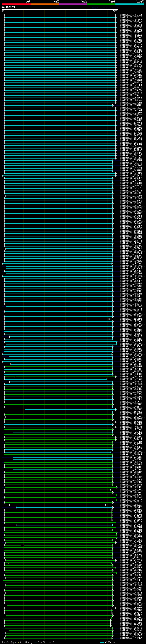Select label UniRef100_A7T1P0

[x=131, y=173]
